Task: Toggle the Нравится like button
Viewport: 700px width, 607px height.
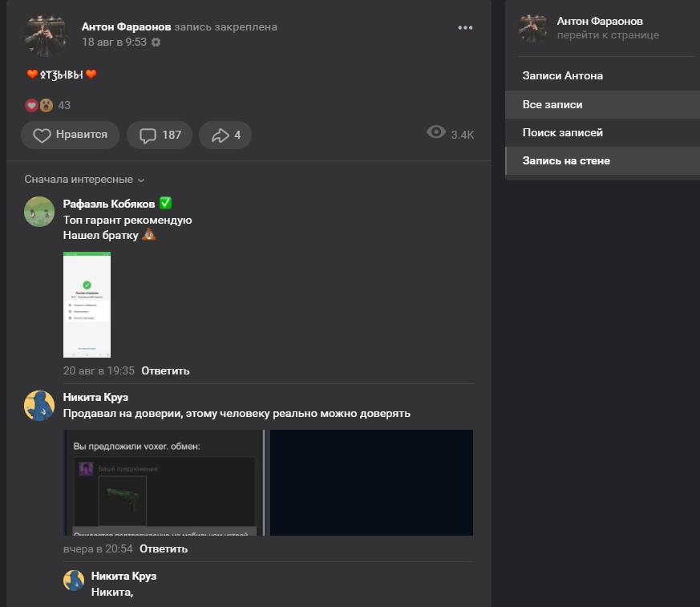Action: [70, 135]
